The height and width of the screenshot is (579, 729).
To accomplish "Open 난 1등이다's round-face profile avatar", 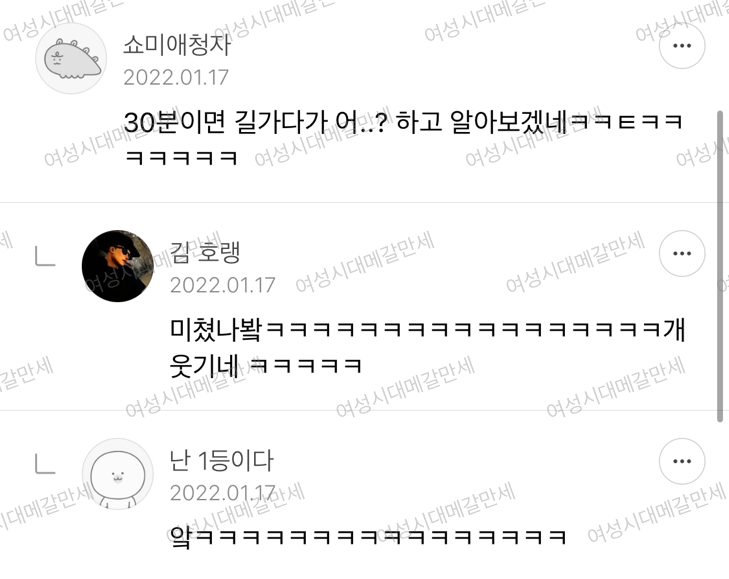I will point(118,474).
